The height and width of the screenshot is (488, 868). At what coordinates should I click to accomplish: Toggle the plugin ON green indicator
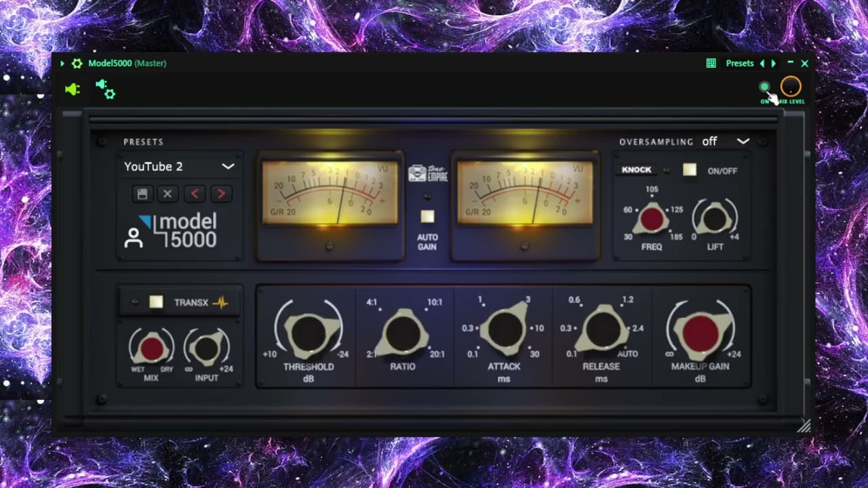pos(764,87)
